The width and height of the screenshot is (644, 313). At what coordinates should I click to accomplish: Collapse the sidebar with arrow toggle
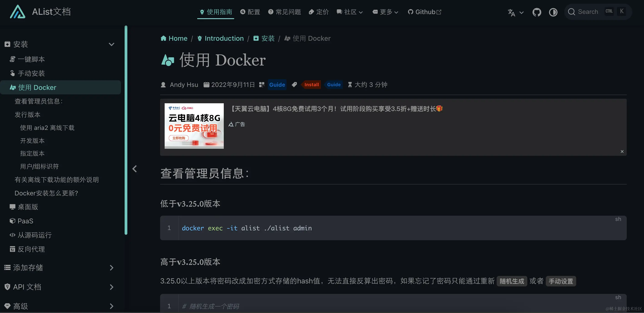coord(134,169)
